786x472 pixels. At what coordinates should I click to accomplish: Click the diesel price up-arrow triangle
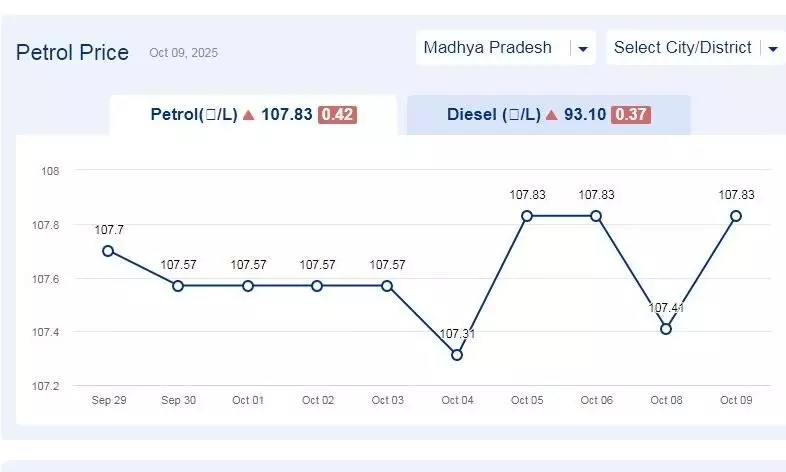[551, 115]
